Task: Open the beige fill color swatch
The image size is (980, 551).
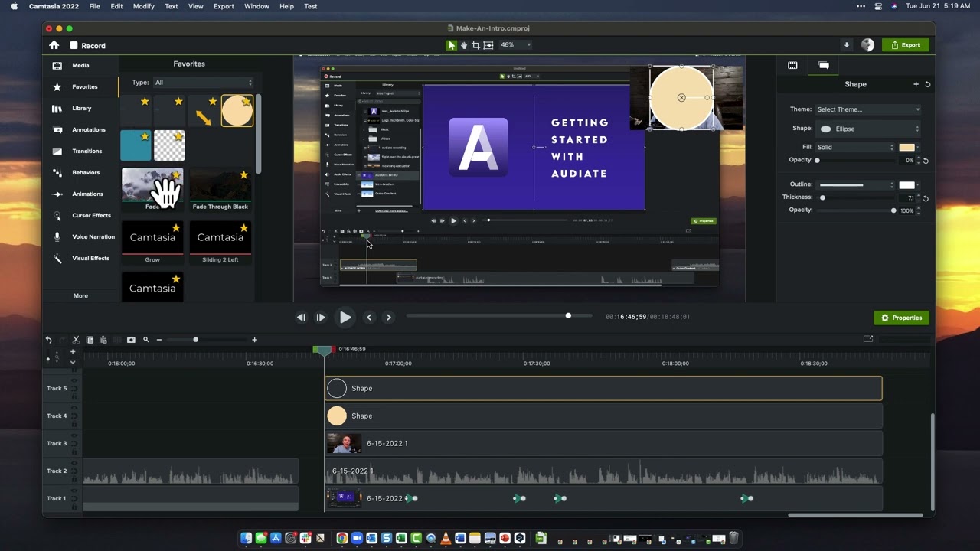Action: (x=906, y=147)
